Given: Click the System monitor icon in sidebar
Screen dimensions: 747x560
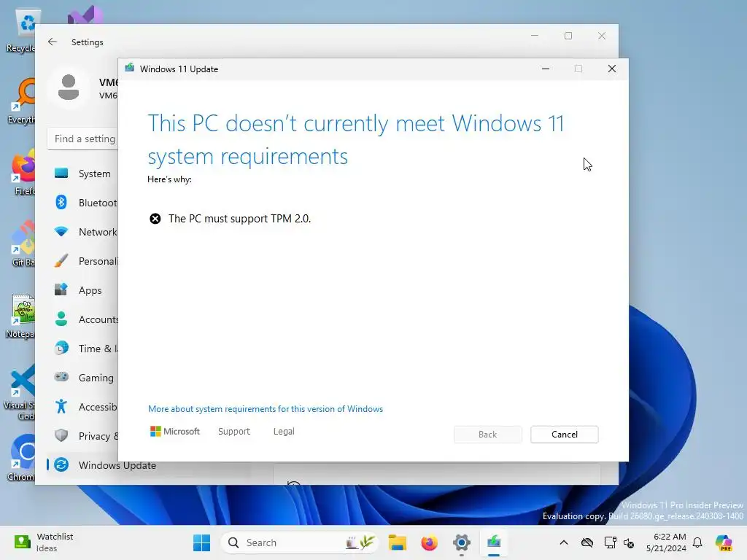Looking at the screenshot, I should (61, 174).
